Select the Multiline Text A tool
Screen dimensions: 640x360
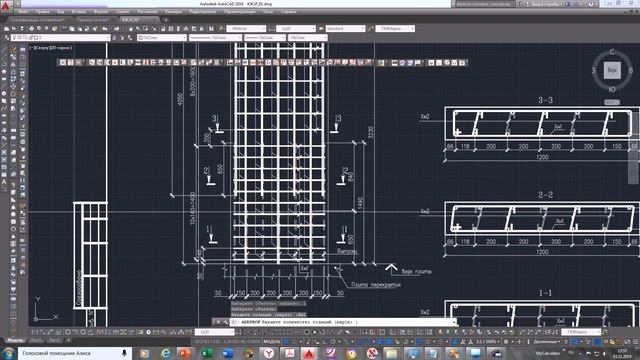4,182
